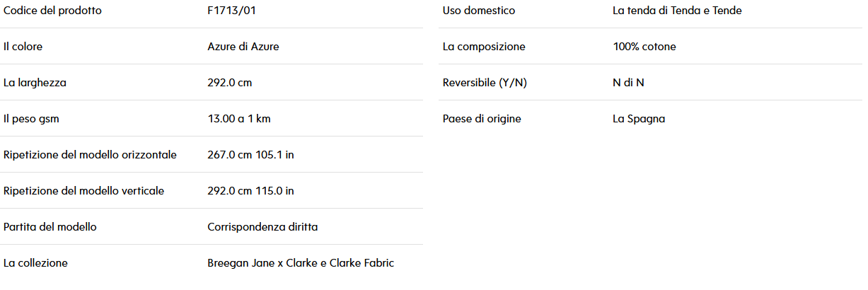The height and width of the screenshot is (290, 868).
Task: Click 'Ripetizione del modello verticale' label
Action: (x=83, y=191)
